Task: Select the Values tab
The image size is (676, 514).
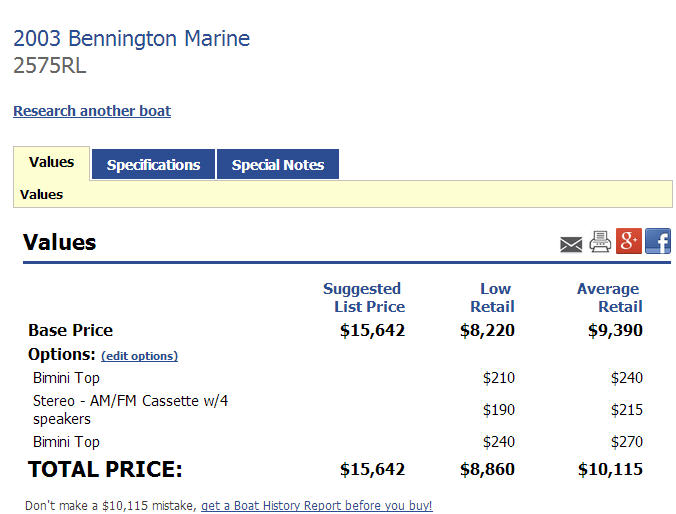Action: point(51,162)
